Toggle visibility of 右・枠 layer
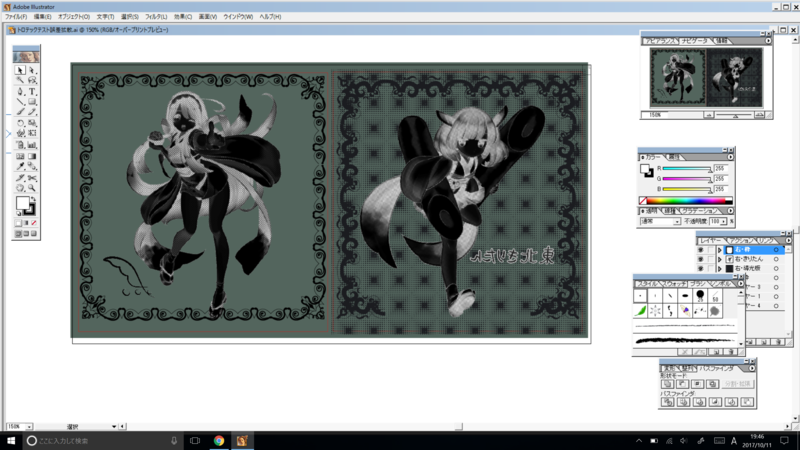This screenshot has width=800, height=450. click(701, 250)
